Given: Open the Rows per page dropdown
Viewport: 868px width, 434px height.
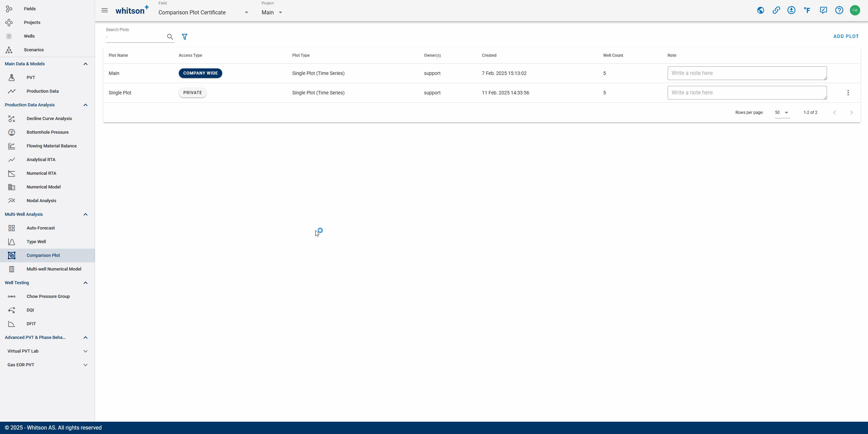Looking at the screenshot, I should pyautogui.click(x=782, y=113).
